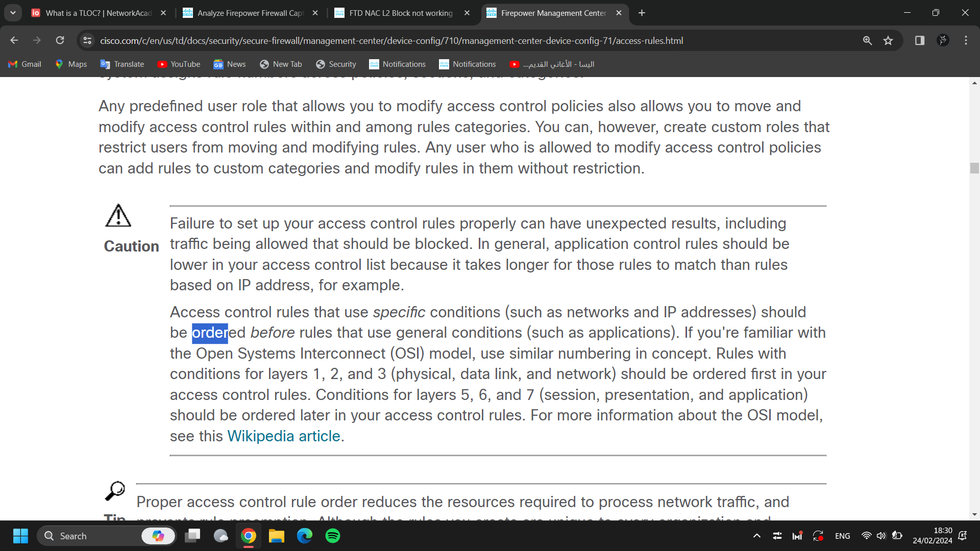Screen dimensions: 980x551
Task: Mute sound using the speaker tray icon
Action: pos(881,536)
